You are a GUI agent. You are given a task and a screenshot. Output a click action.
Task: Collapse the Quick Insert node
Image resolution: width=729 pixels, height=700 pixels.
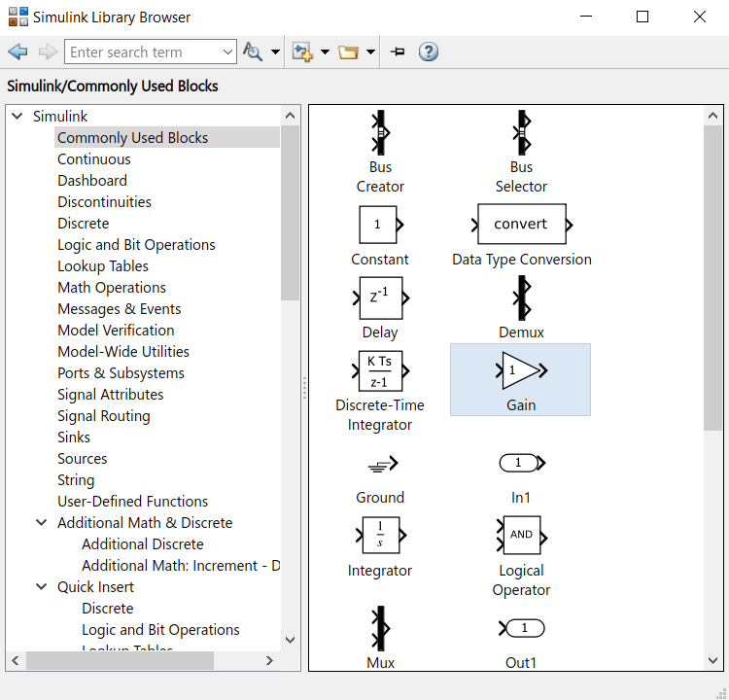coord(42,586)
